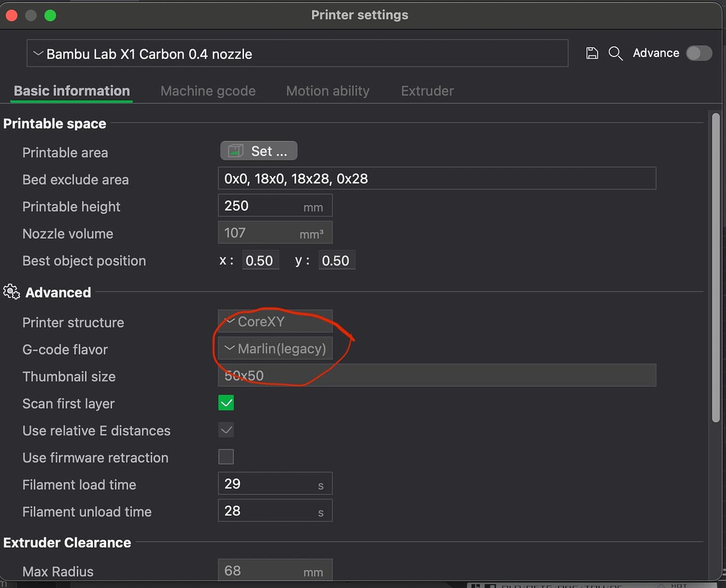This screenshot has height=588, width=726.
Task: Click the green maximize window button
Action: pyautogui.click(x=51, y=15)
